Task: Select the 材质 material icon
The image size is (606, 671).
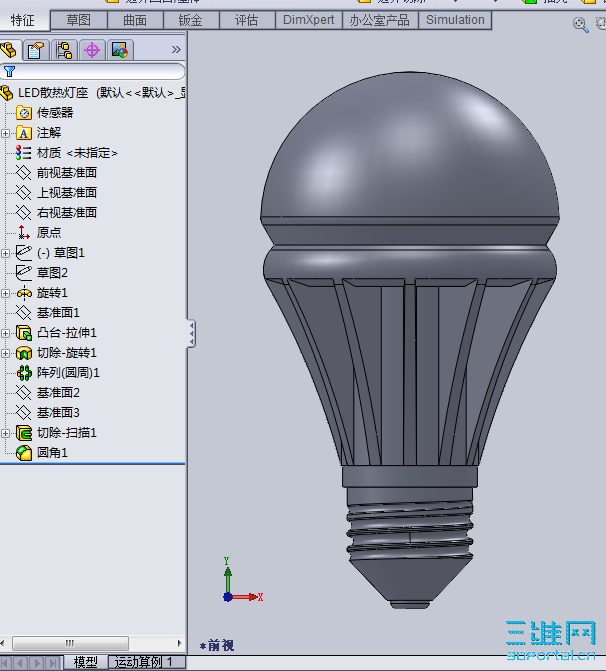Action: click(24, 153)
